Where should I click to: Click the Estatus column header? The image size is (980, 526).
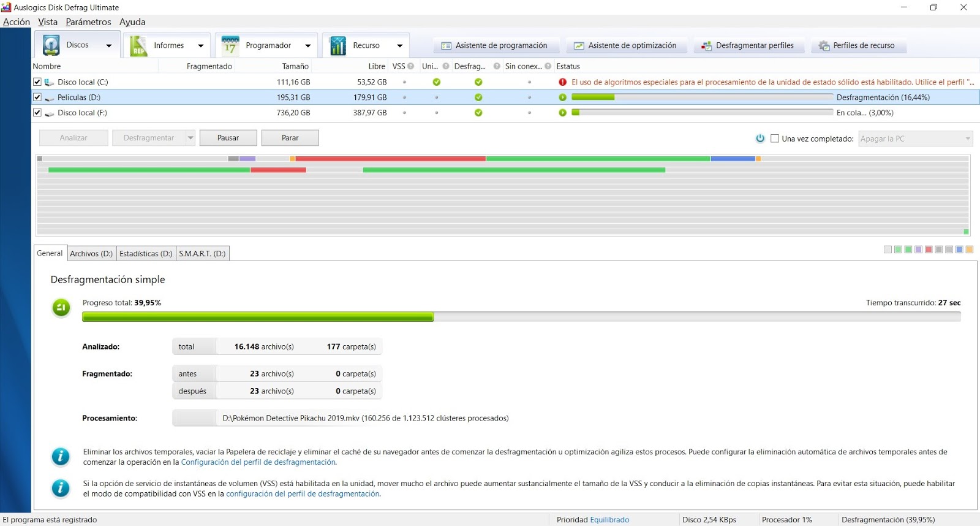(766, 66)
